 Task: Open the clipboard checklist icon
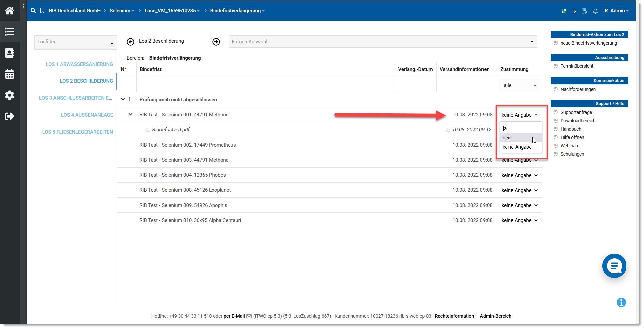[574, 11]
